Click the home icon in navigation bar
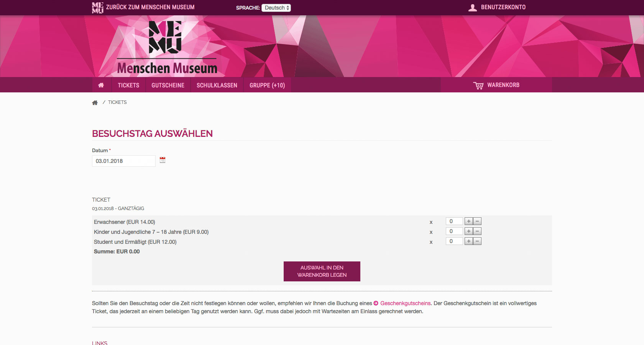Image resolution: width=644 pixels, height=345 pixels. [101, 85]
